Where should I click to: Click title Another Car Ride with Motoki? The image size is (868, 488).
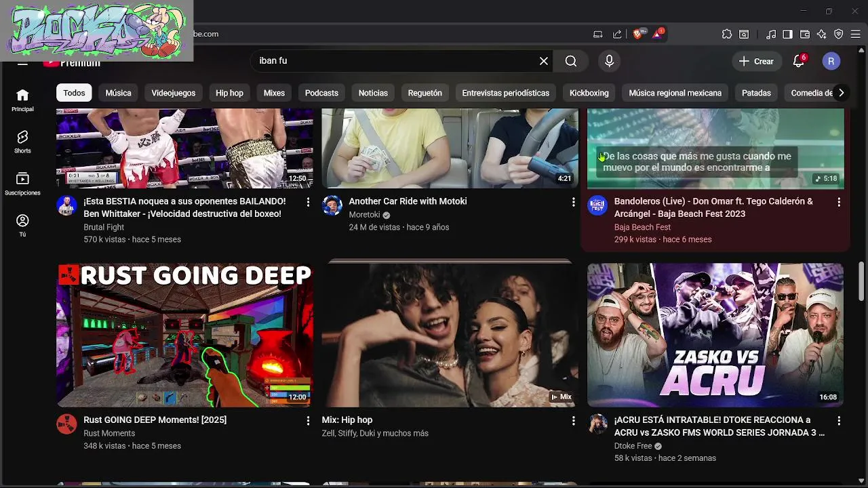click(x=408, y=201)
